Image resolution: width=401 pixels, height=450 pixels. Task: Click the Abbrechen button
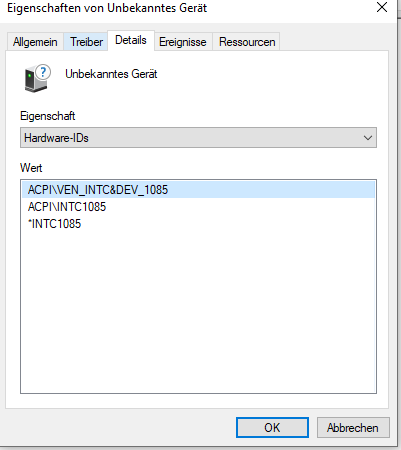coord(353,427)
